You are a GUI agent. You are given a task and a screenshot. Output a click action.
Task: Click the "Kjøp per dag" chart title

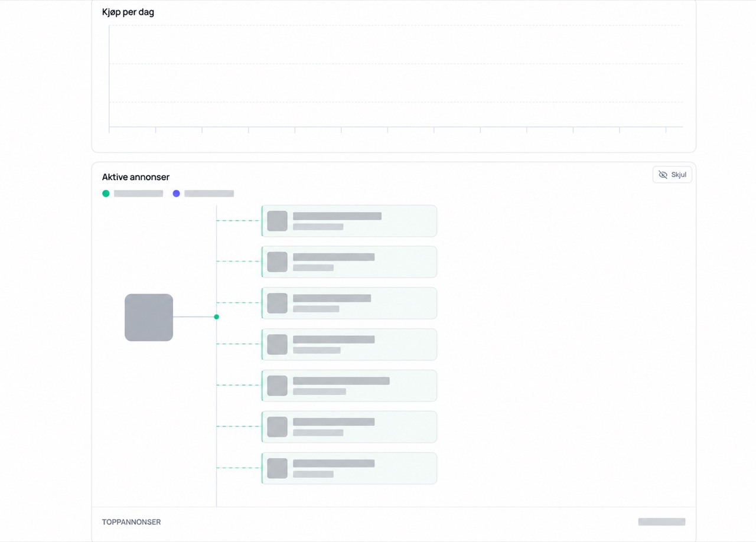(x=128, y=12)
